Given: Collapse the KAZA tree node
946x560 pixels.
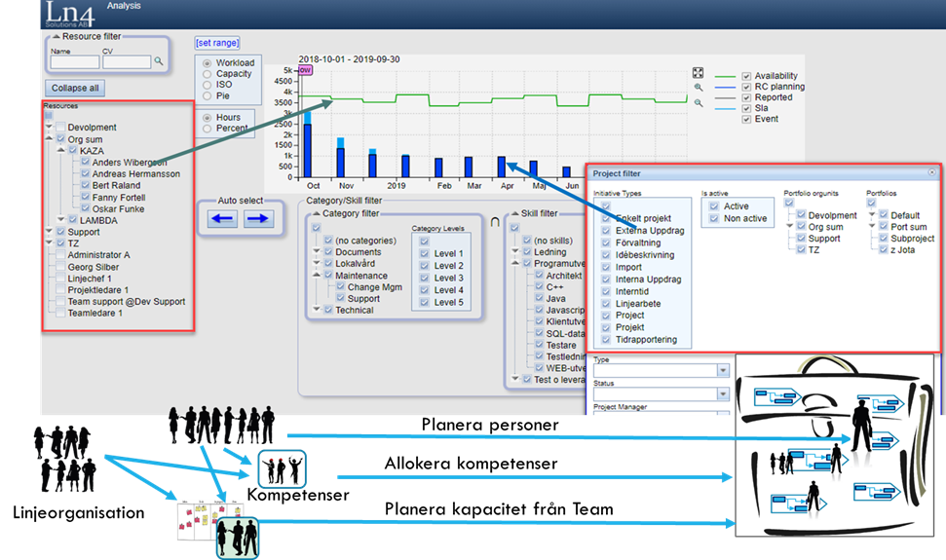Looking at the screenshot, I should (61, 150).
